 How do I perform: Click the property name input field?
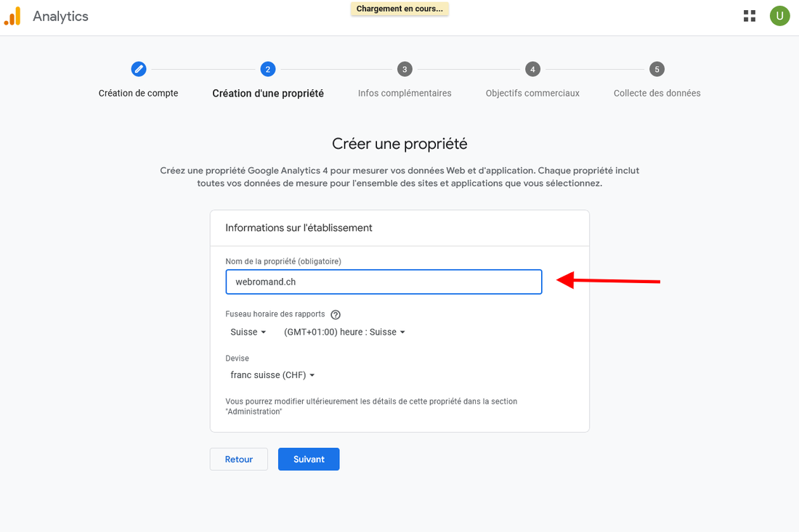click(384, 282)
